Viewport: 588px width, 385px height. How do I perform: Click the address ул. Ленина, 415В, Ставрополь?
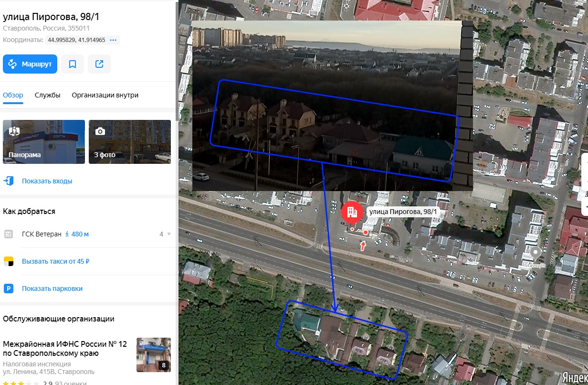pyautogui.click(x=49, y=372)
